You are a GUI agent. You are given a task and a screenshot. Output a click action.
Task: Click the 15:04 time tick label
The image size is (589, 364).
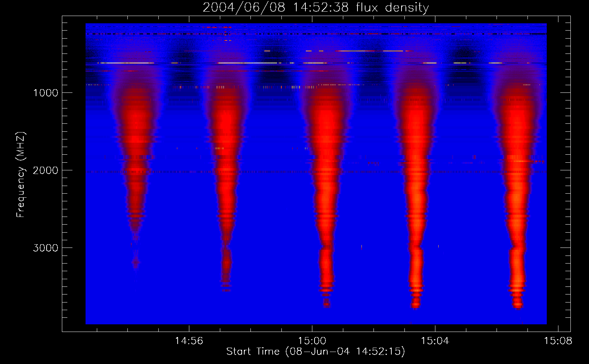click(435, 341)
